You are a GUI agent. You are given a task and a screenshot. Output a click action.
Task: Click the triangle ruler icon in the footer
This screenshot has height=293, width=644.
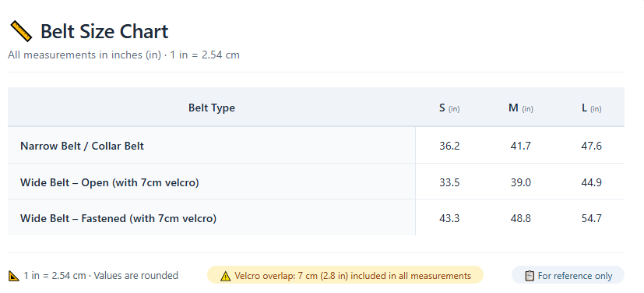(14, 276)
